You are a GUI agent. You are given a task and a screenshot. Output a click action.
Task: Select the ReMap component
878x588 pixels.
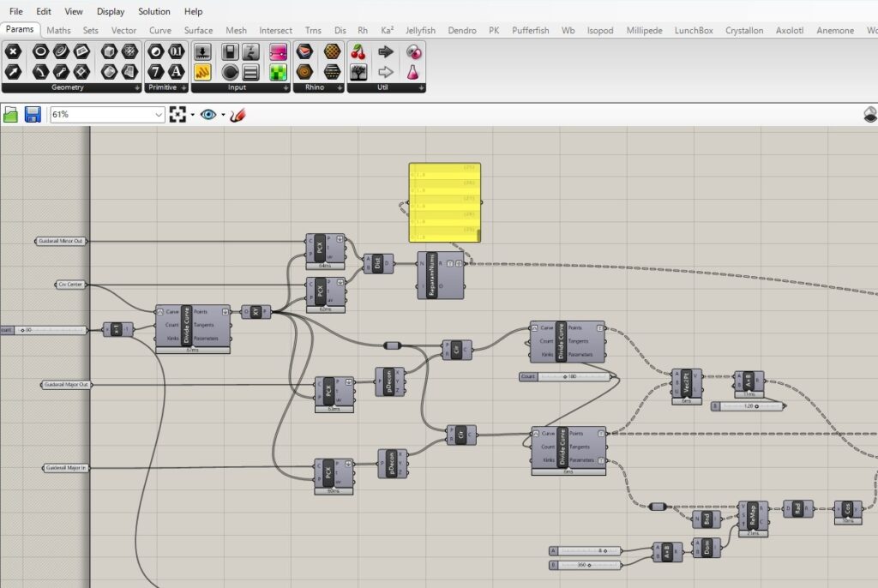click(753, 518)
